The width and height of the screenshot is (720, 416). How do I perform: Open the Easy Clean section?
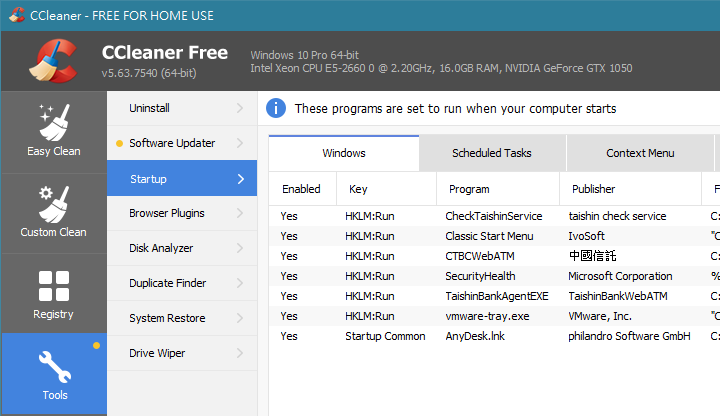[x=54, y=132]
